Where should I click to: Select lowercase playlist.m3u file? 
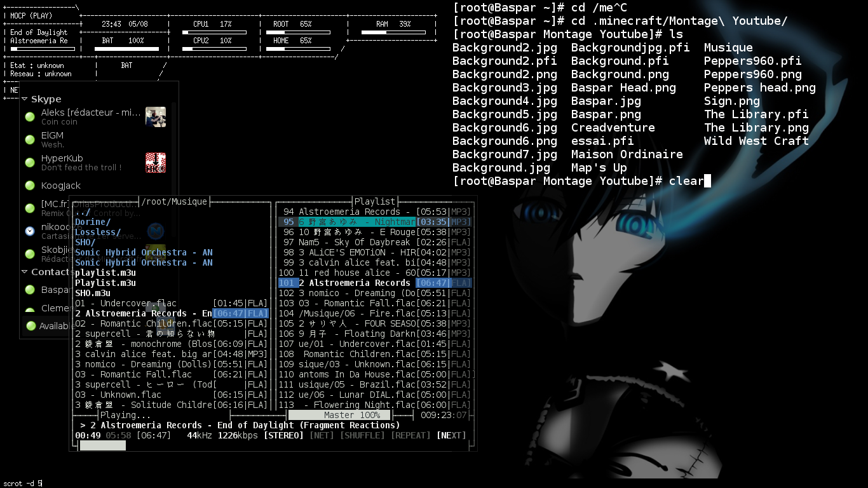pyautogui.click(x=105, y=273)
